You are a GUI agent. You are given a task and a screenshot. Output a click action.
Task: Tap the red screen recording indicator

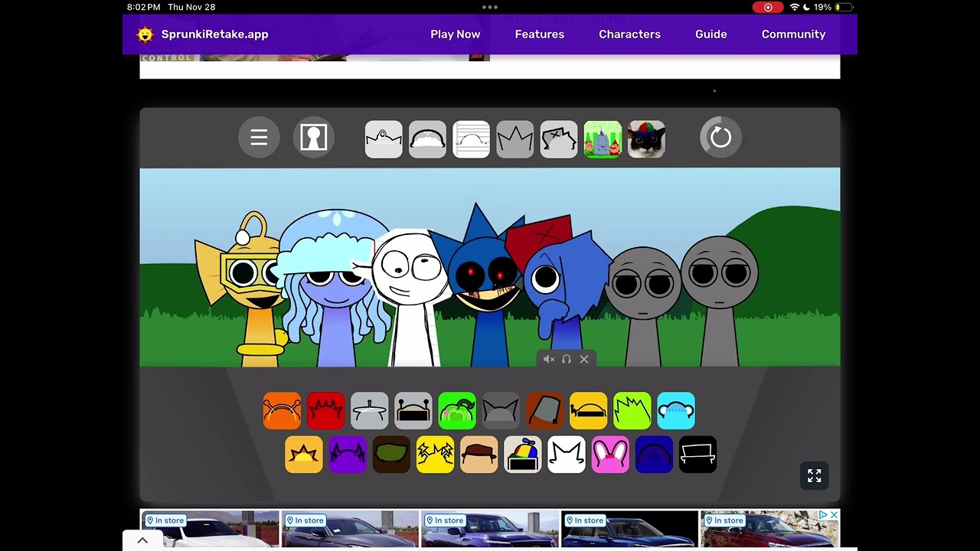pyautogui.click(x=768, y=7)
